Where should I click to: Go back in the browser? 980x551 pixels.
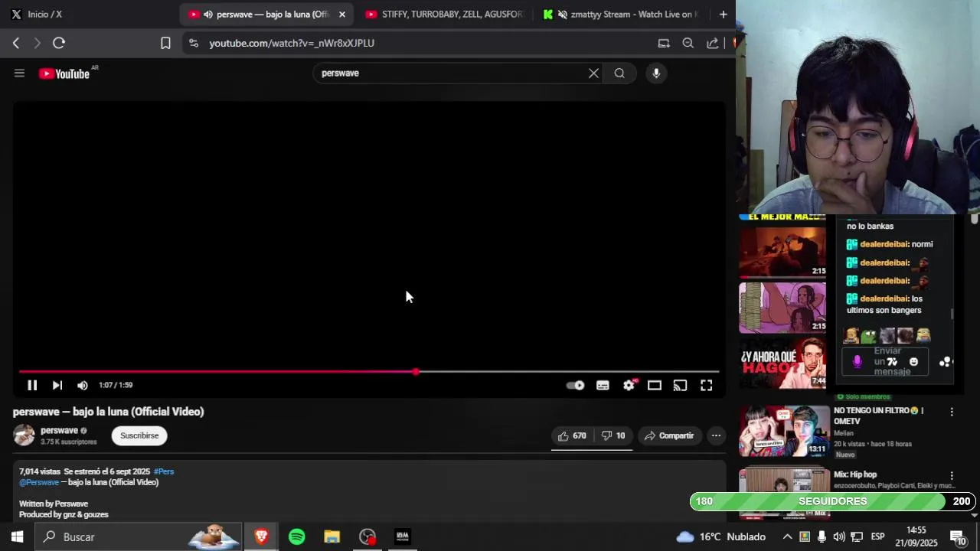[16, 44]
